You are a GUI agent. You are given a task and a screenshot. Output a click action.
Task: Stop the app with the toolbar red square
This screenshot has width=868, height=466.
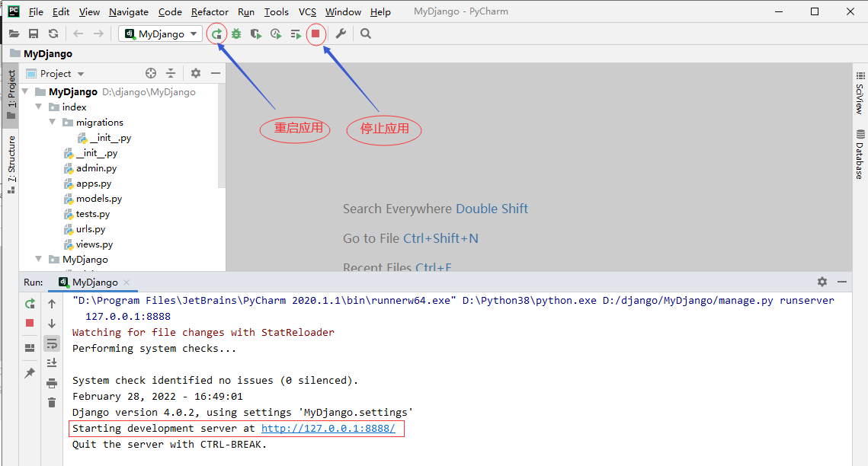315,34
